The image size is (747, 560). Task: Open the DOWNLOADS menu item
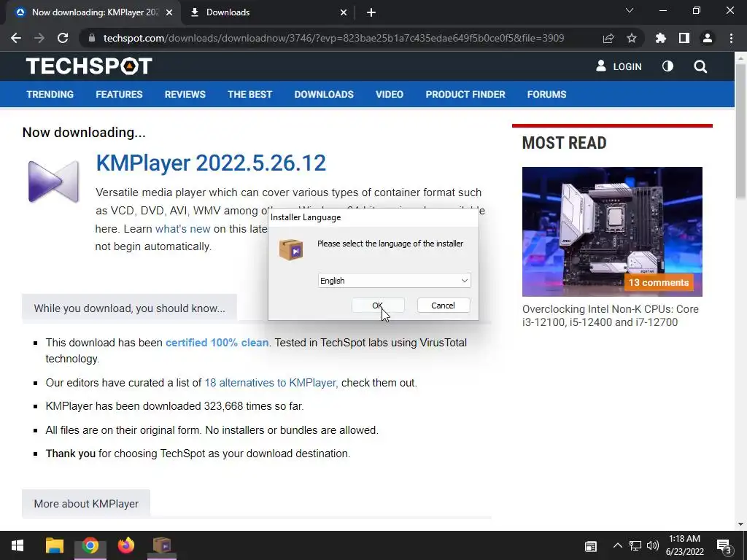(x=324, y=94)
